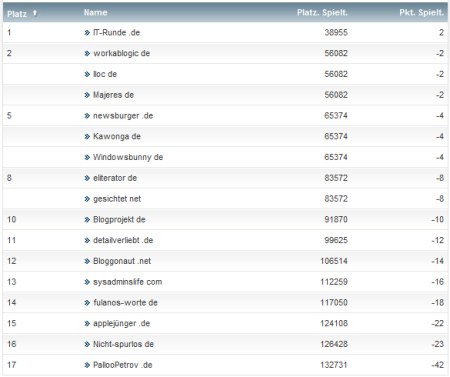Open the Blogprojekt de link

(119, 219)
